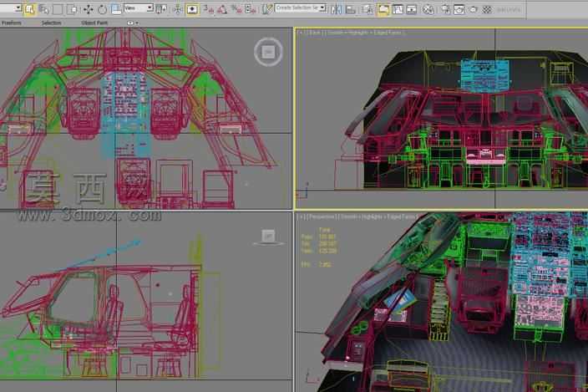The image size is (588, 392).
Task: Open the Material Editor
Action: (x=428, y=9)
